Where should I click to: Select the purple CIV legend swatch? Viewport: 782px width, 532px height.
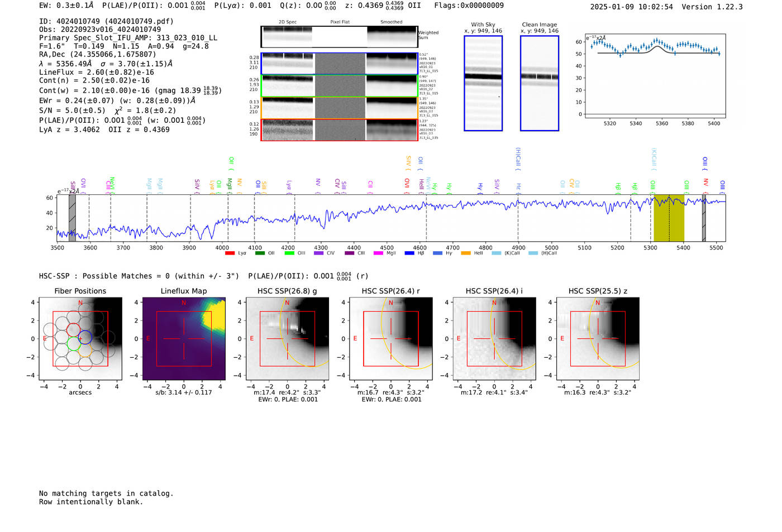(318, 253)
